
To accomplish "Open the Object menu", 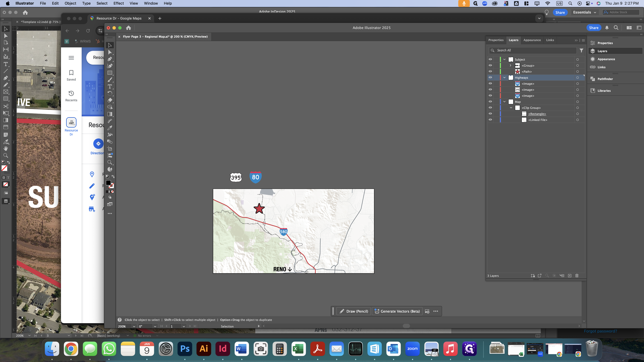I will [70, 3].
